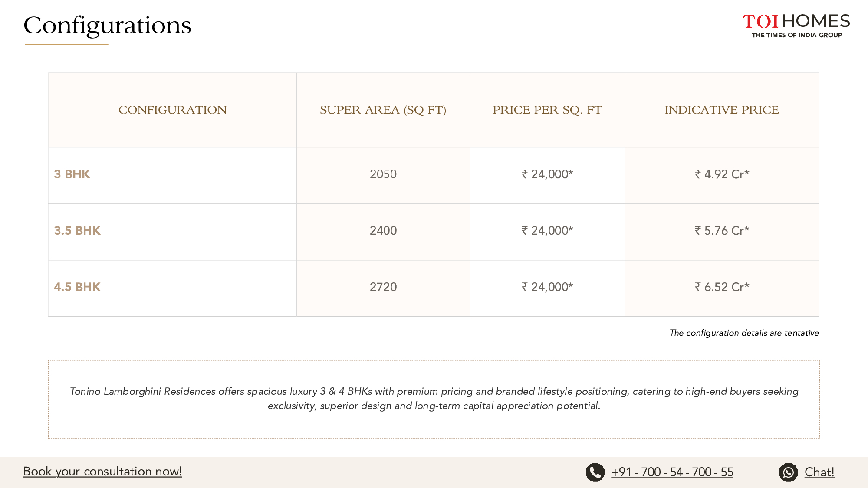Select the 3 BHK configuration row label
Screen dimensions: 868x488
pyautogui.click(x=72, y=174)
